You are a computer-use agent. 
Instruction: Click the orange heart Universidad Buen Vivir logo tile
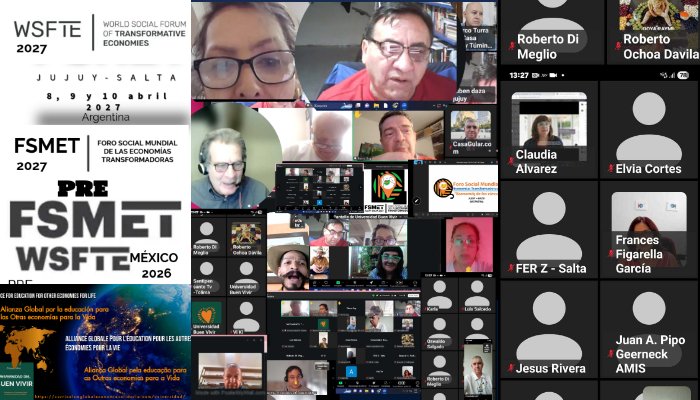click(x=206, y=316)
